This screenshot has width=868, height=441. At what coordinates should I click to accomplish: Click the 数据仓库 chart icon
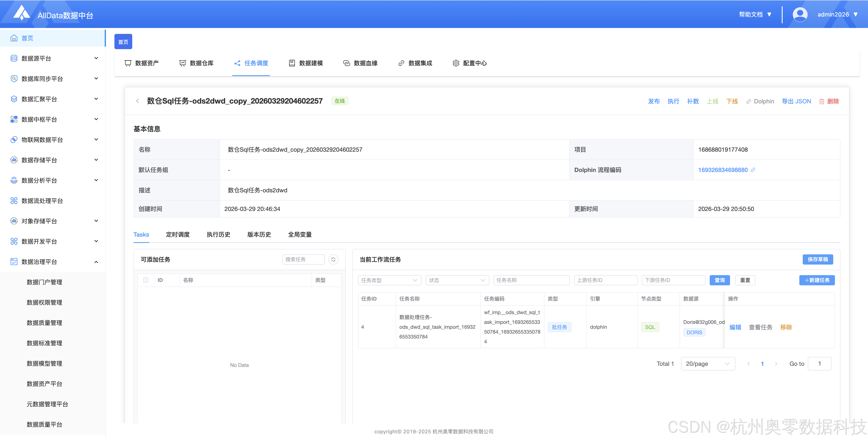[183, 63]
